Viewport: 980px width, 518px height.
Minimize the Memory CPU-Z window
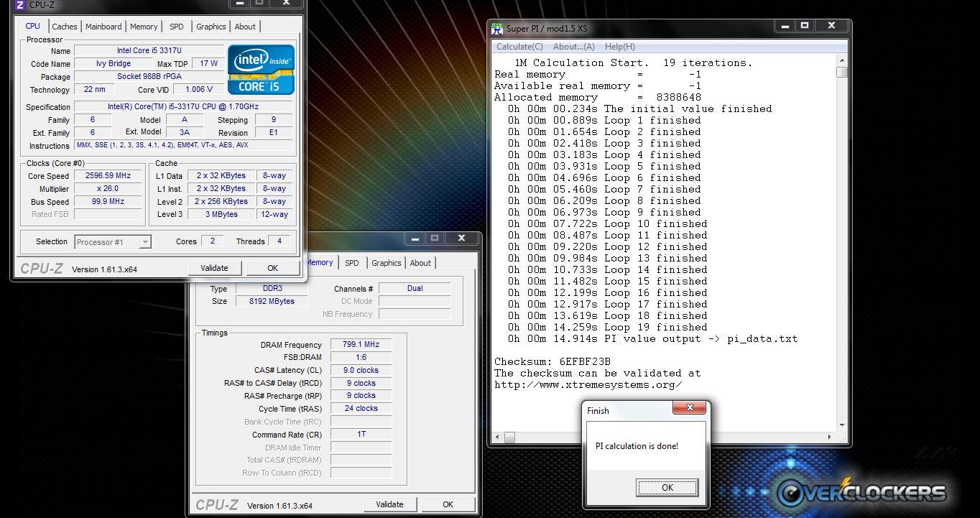point(415,238)
